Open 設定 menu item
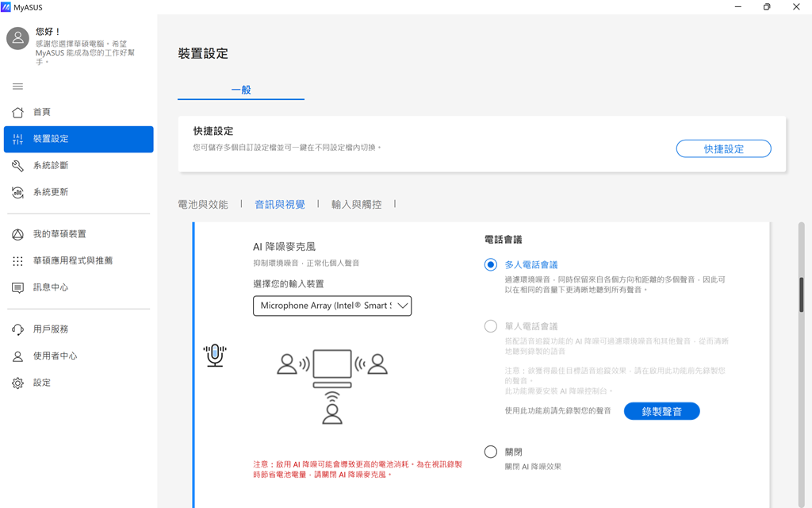The height and width of the screenshot is (508, 812). (x=79, y=383)
